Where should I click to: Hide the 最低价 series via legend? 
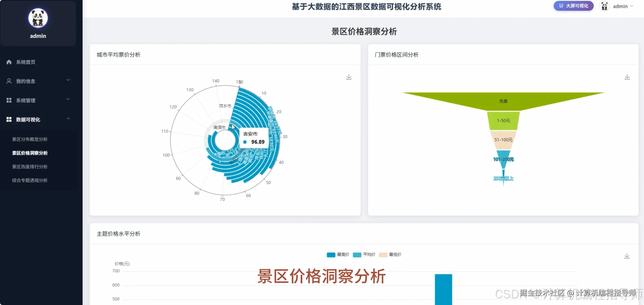click(x=390, y=255)
